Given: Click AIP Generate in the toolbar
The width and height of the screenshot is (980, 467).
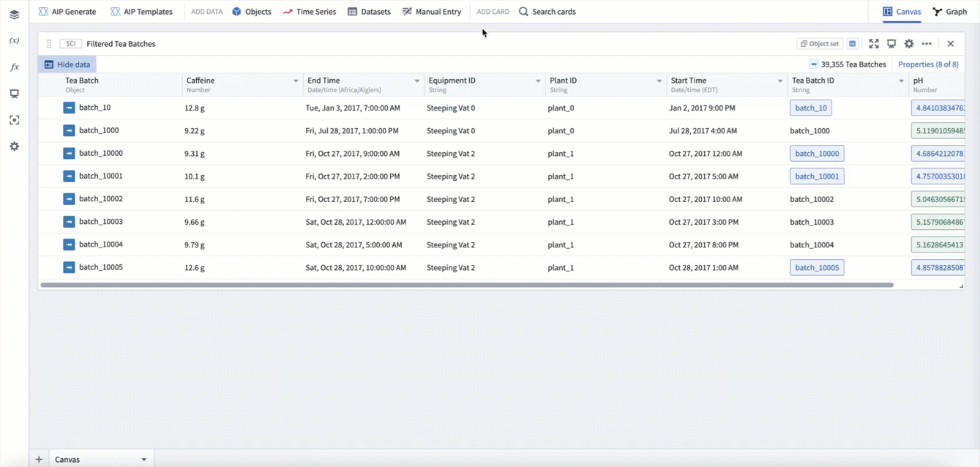Looking at the screenshot, I should [67, 12].
